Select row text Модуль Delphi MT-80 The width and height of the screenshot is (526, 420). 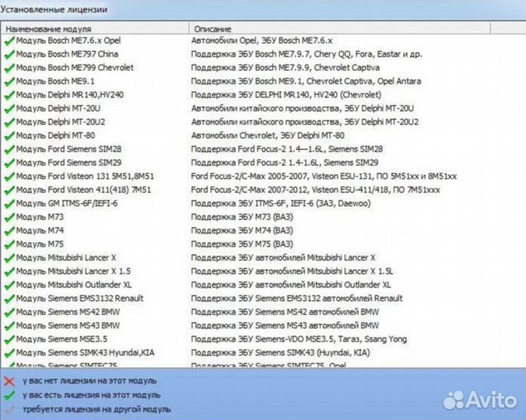[56, 135]
